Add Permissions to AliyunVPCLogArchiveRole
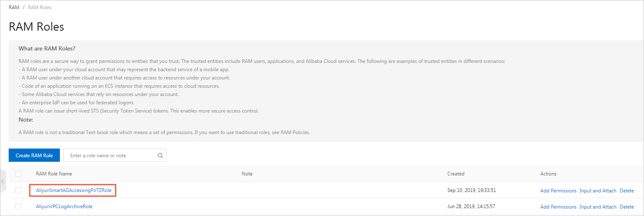644x216 pixels. coord(558,207)
